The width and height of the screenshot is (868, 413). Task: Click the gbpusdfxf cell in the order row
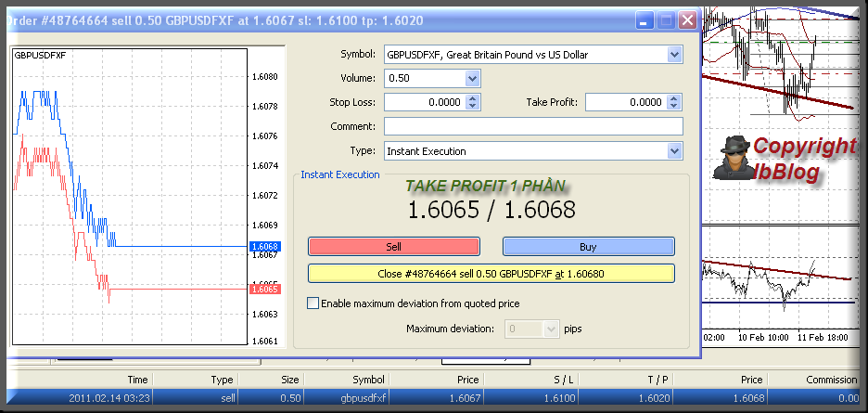[363, 398]
